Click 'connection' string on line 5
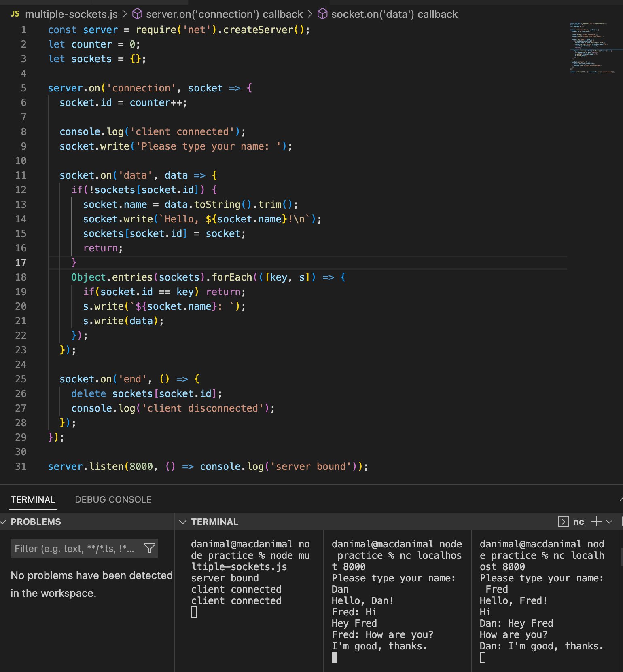623x672 pixels. coord(141,88)
